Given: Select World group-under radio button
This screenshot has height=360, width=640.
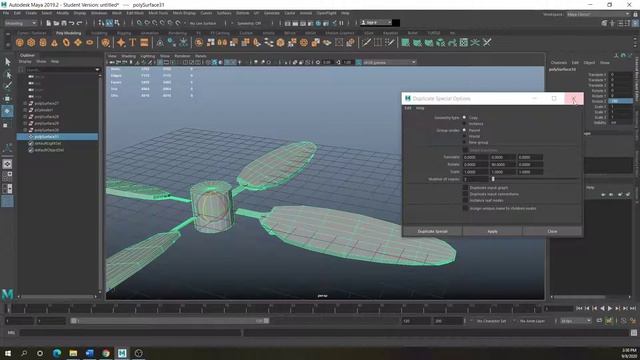Looking at the screenshot, I should coord(464,136).
